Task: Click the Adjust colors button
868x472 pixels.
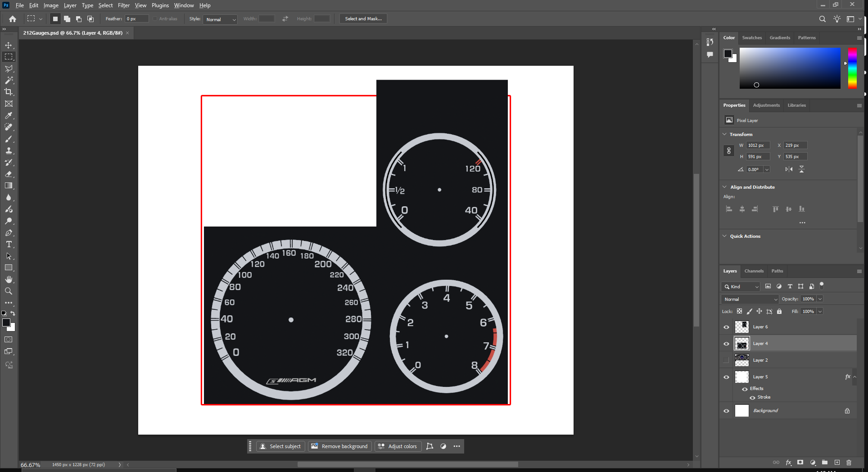Action: (x=398, y=446)
